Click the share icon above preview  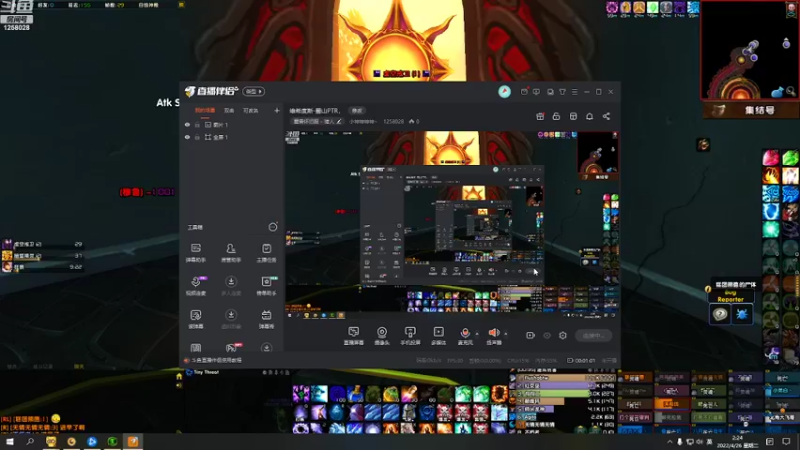tap(606, 116)
